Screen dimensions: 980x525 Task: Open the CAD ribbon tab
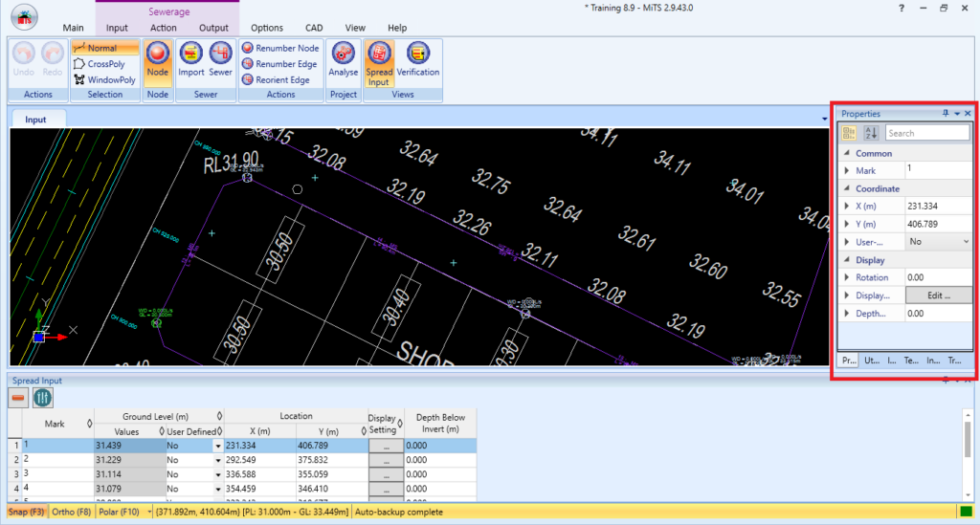(x=314, y=28)
